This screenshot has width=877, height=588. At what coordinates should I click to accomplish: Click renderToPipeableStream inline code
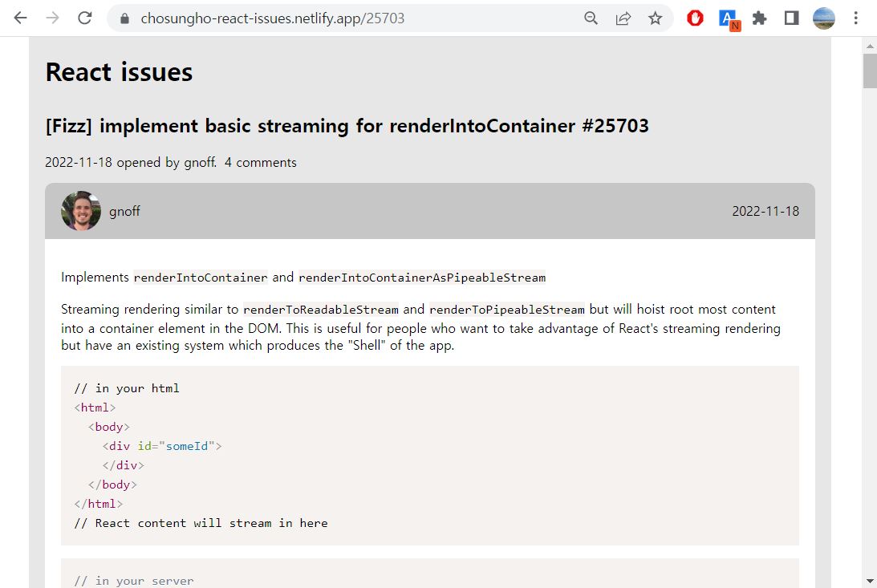[507, 310]
